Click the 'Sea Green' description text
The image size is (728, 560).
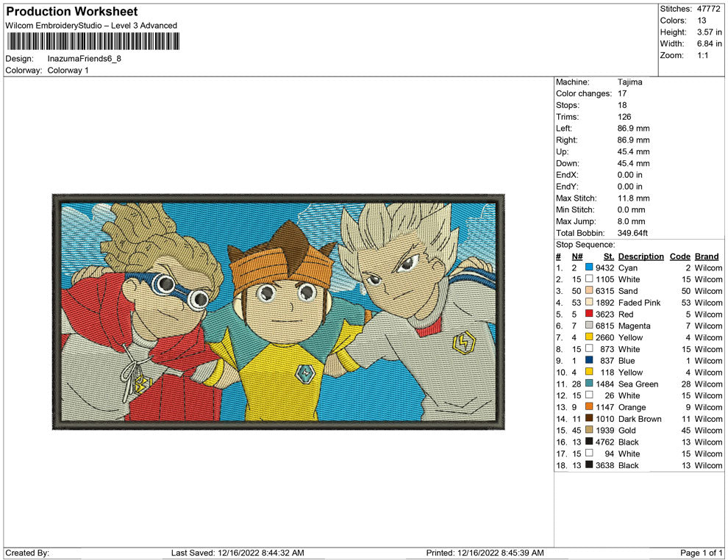pyautogui.click(x=638, y=384)
